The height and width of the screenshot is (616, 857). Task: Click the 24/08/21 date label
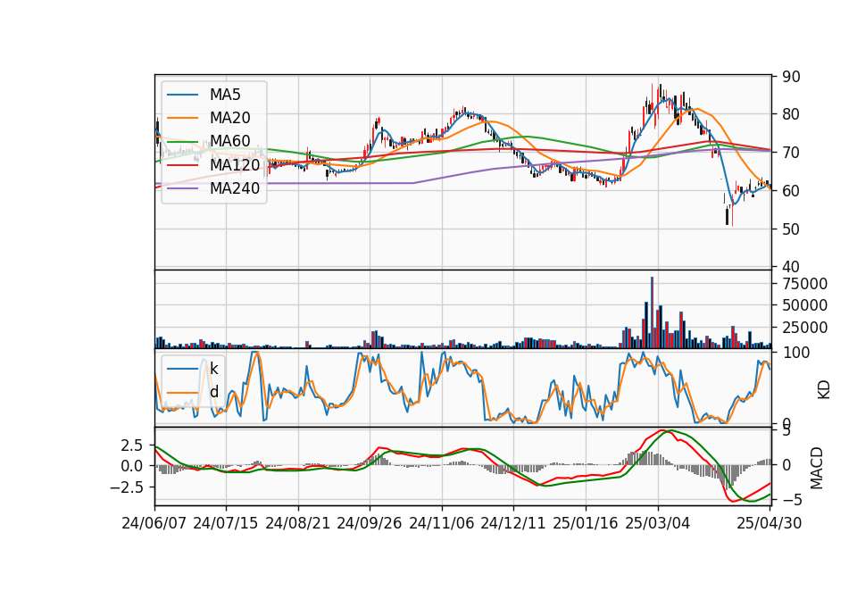[298, 523]
